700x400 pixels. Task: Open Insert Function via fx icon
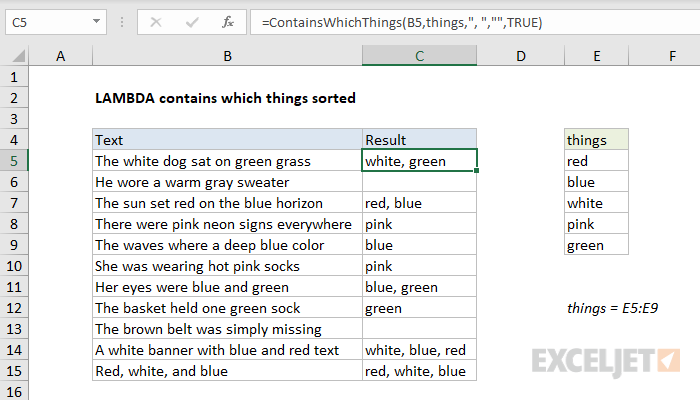(x=228, y=22)
